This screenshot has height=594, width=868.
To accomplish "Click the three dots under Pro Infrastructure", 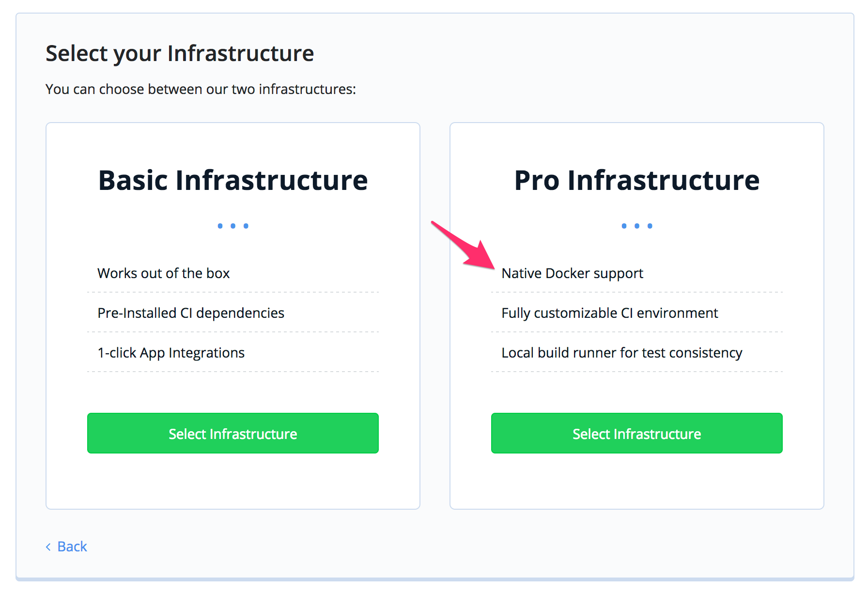I will 637,226.
